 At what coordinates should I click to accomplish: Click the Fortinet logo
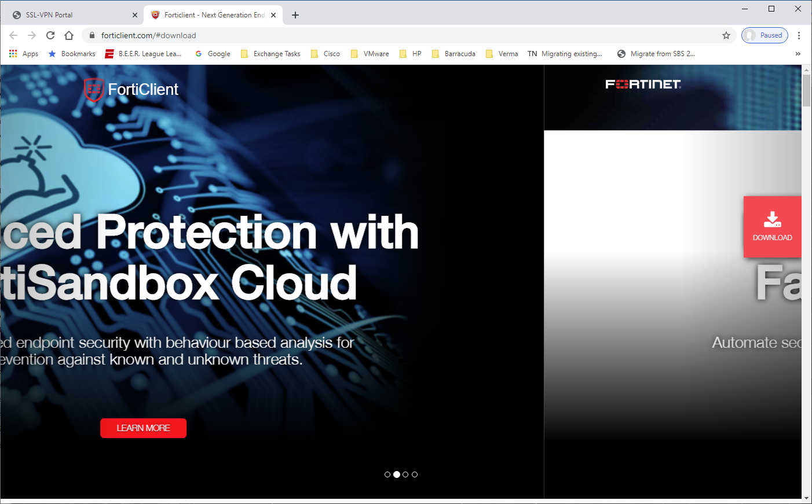pyautogui.click(x=643, y=84)
